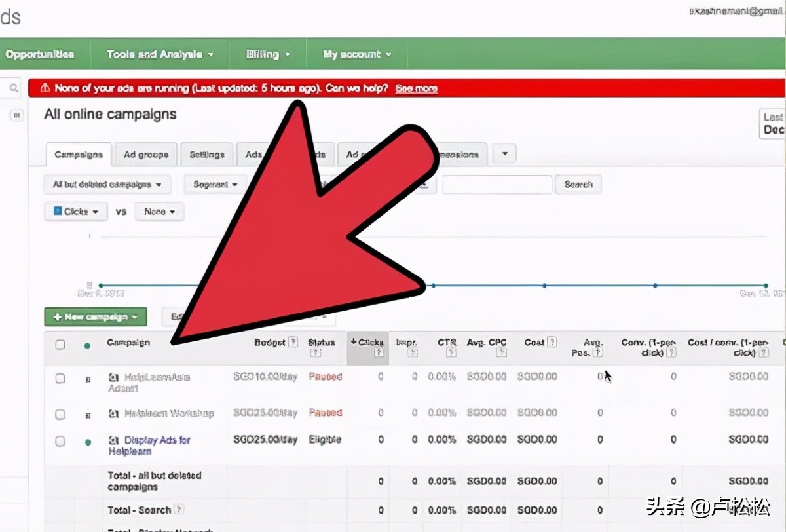Follow the See more link in alert banner
The image size is (786, 532).
coord(416,88)
